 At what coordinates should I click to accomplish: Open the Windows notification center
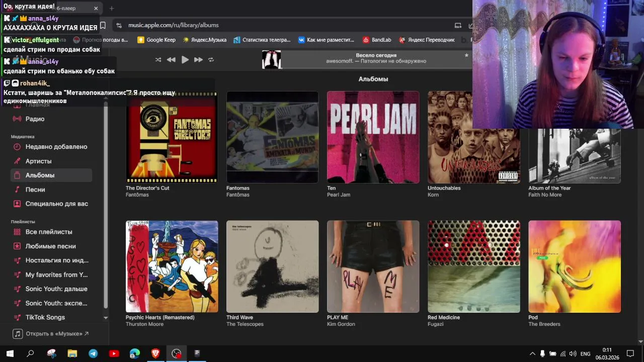630,353
